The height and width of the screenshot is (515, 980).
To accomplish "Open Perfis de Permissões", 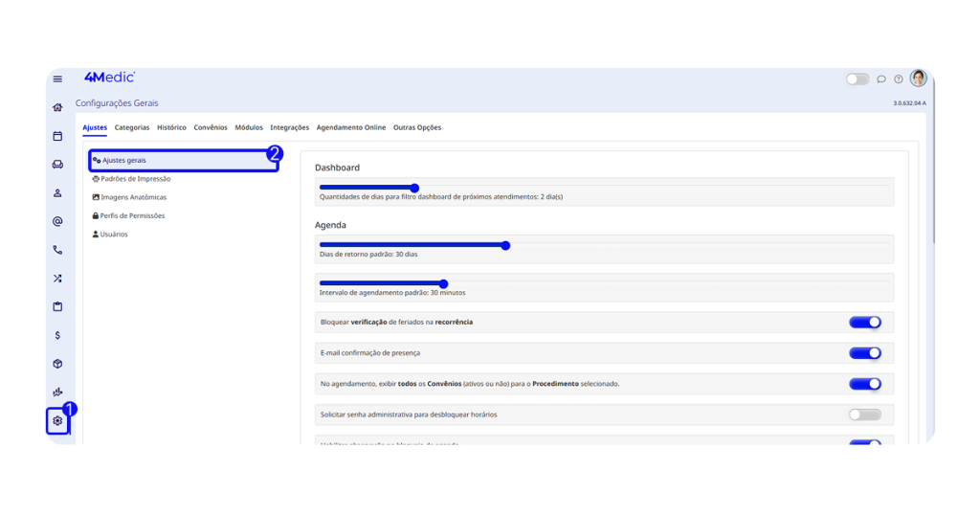I will [x=129, y=215].
